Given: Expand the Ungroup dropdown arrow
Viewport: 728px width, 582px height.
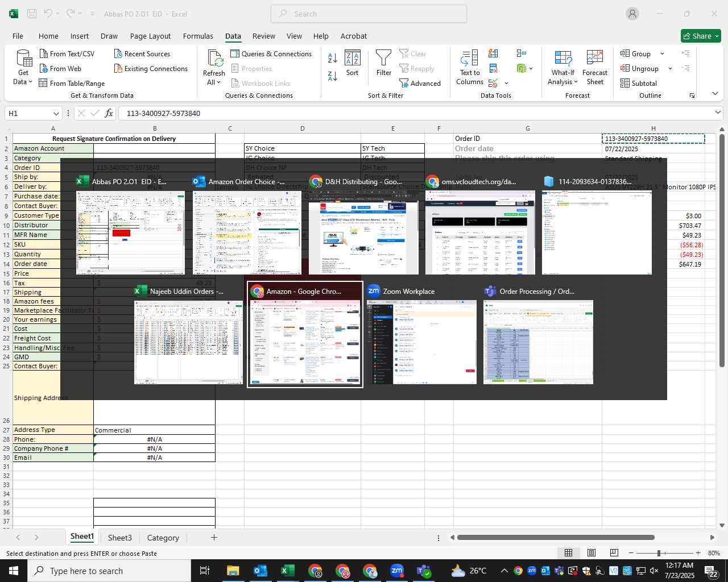Looking at the screenshot, I should (x=670, y=69).
